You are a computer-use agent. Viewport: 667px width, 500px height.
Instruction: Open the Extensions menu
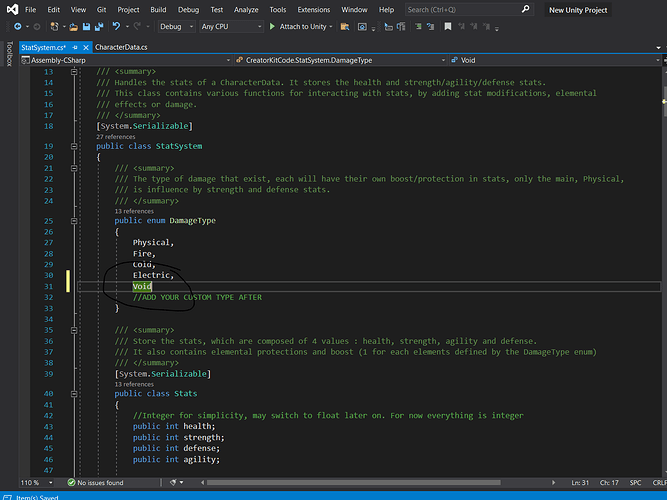coord(313,9)
